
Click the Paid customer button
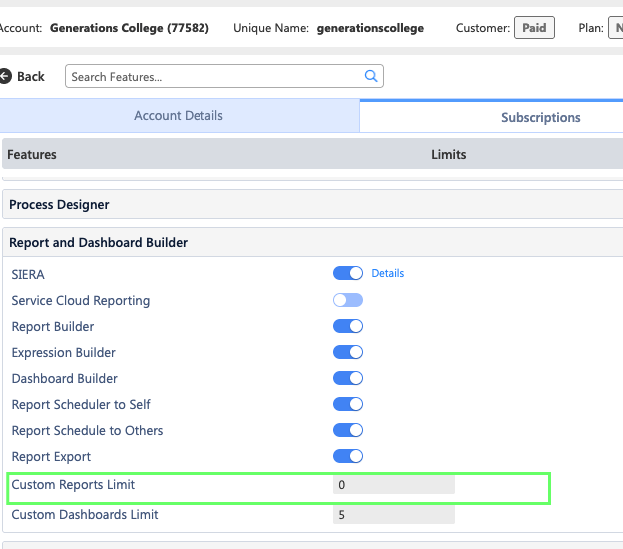point(534,28)
